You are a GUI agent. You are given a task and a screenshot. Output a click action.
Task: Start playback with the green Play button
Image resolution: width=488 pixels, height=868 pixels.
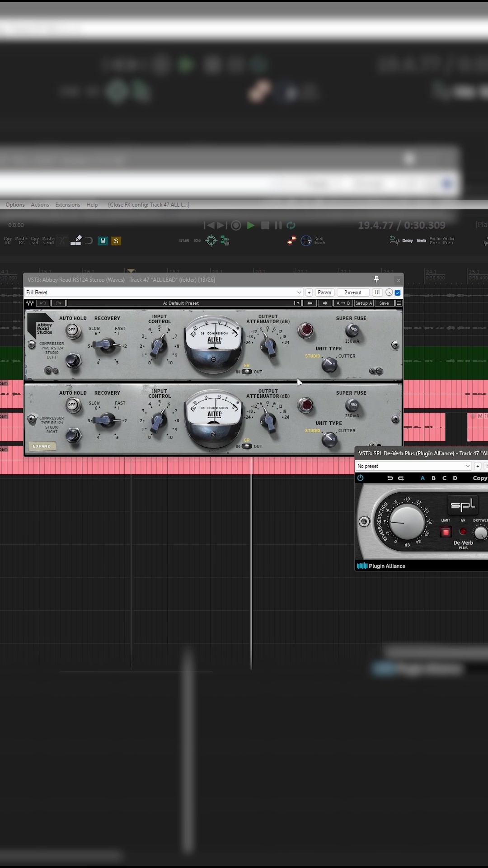click(x=251, y=225)
